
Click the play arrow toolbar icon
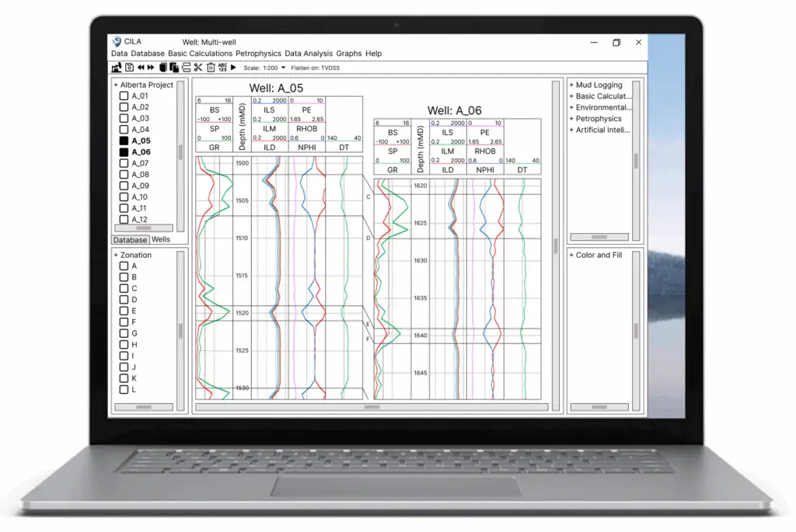[233, 68]
